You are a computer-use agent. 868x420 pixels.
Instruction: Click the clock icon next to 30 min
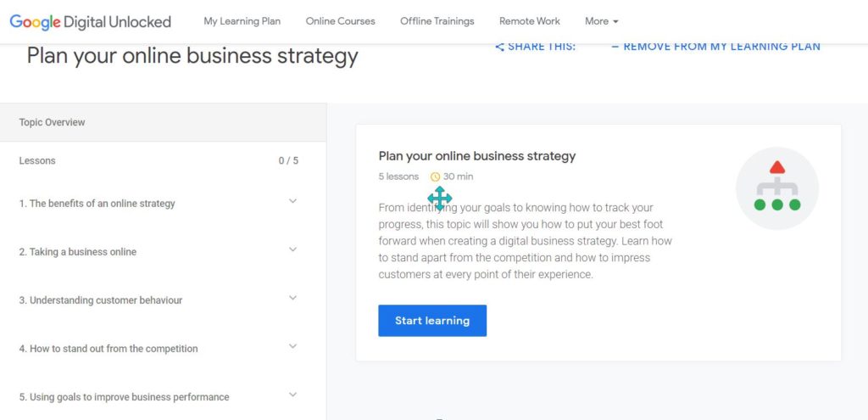(x=435, y=176)
